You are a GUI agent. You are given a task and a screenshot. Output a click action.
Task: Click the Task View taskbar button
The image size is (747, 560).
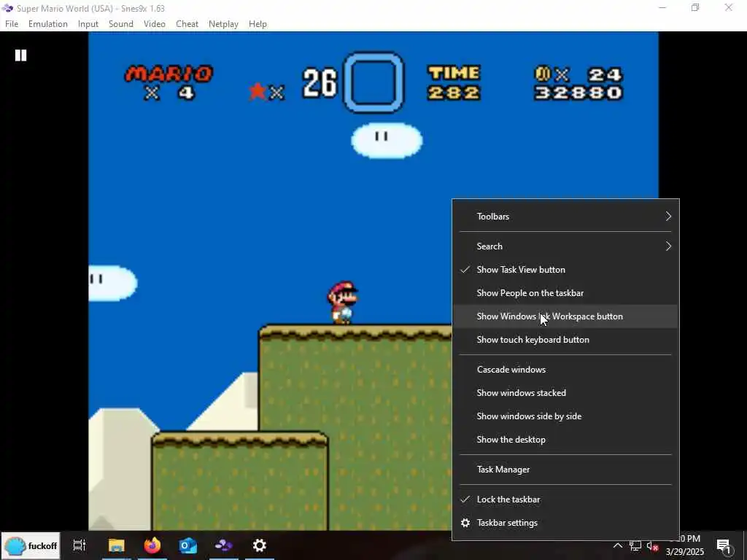[x=79, y=545]
